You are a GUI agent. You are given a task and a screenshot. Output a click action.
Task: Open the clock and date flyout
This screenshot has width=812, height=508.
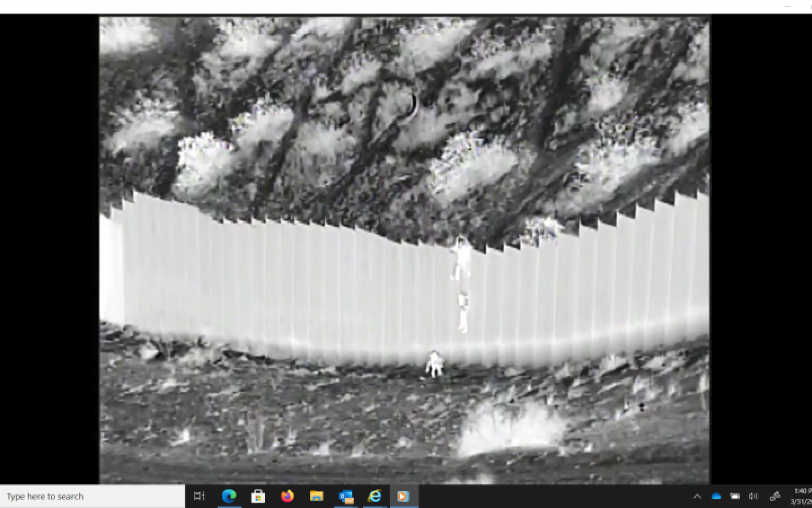click(x=801, y=496)
